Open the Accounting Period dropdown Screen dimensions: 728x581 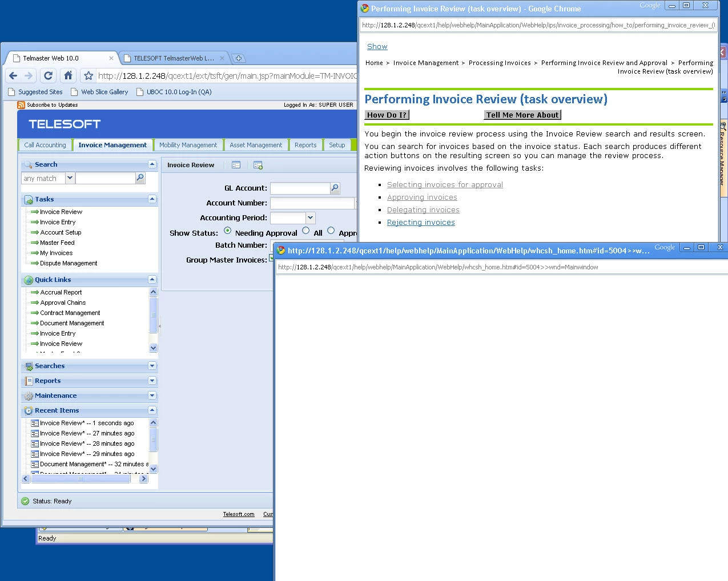click(310, 217)
